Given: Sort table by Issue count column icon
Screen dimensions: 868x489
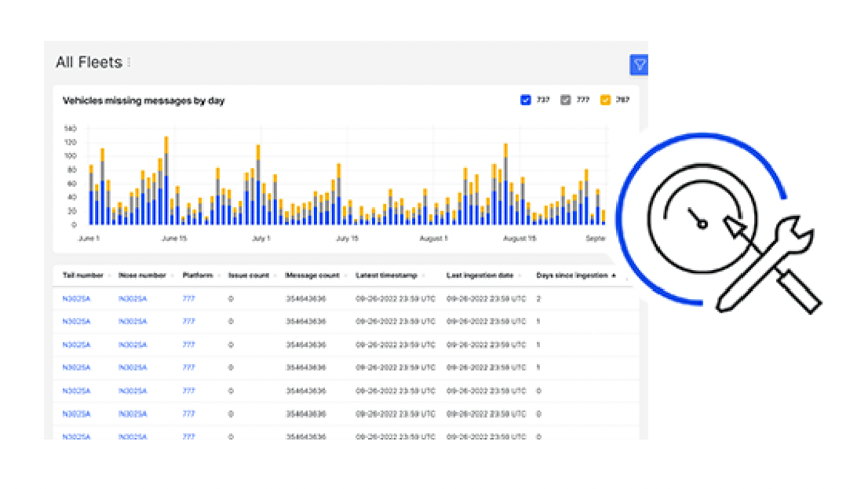Looking at the screenshot, I should [x=275, y=276].
